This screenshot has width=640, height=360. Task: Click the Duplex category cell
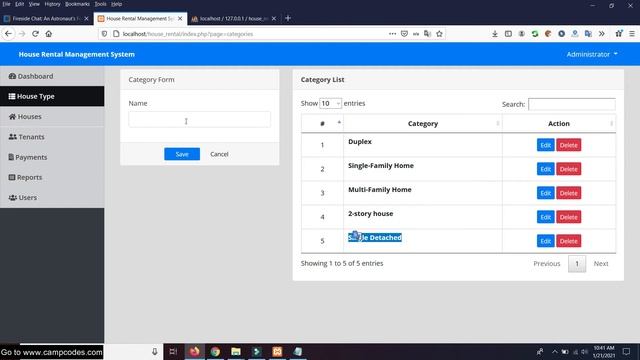coord(423,145)
